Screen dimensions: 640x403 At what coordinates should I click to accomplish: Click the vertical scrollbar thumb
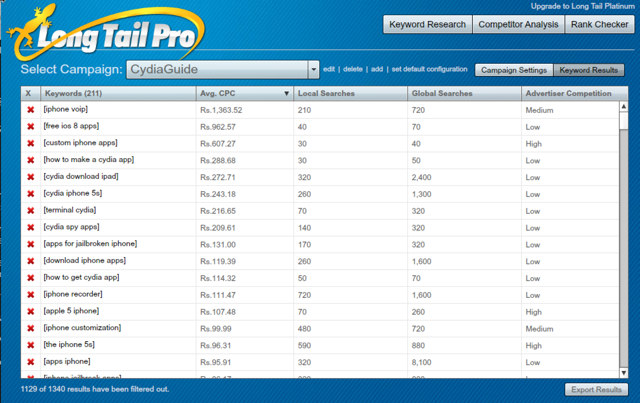[624, 121]
